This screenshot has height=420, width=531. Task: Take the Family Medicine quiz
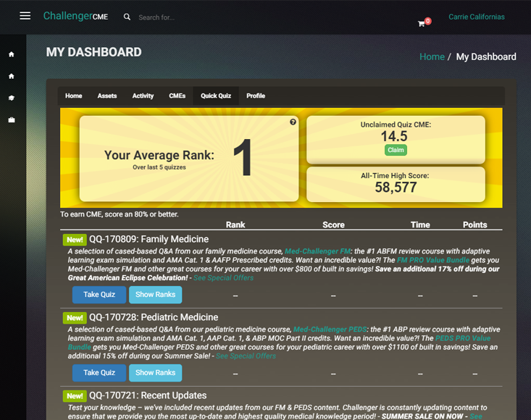point(99,295)
